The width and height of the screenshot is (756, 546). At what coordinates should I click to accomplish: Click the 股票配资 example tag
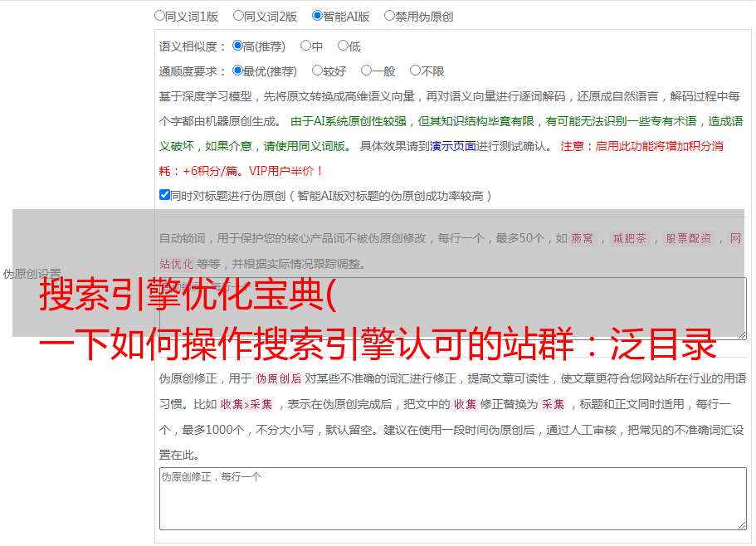[x=689, y=238]
